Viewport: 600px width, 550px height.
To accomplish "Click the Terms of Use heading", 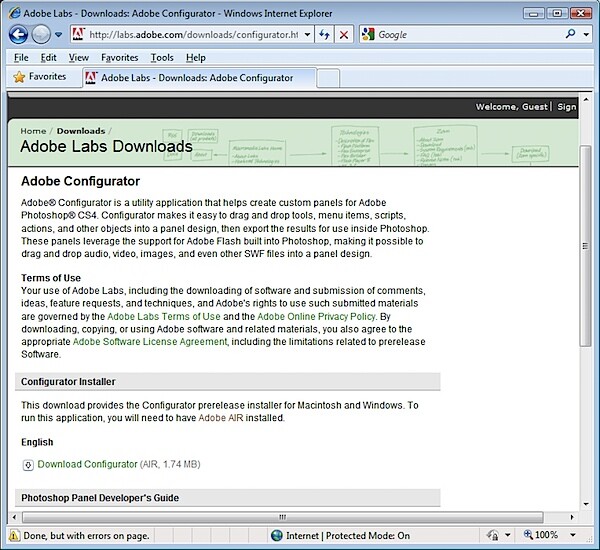I will [51, 278].
